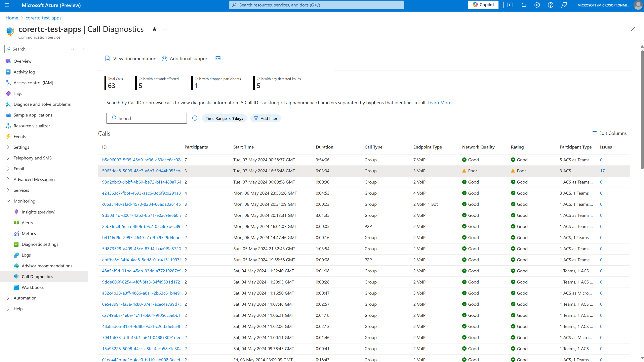Toggle the star favorite for corertc-test-apps
Screen dimensions: 644x362
click(x=154, y=29)
